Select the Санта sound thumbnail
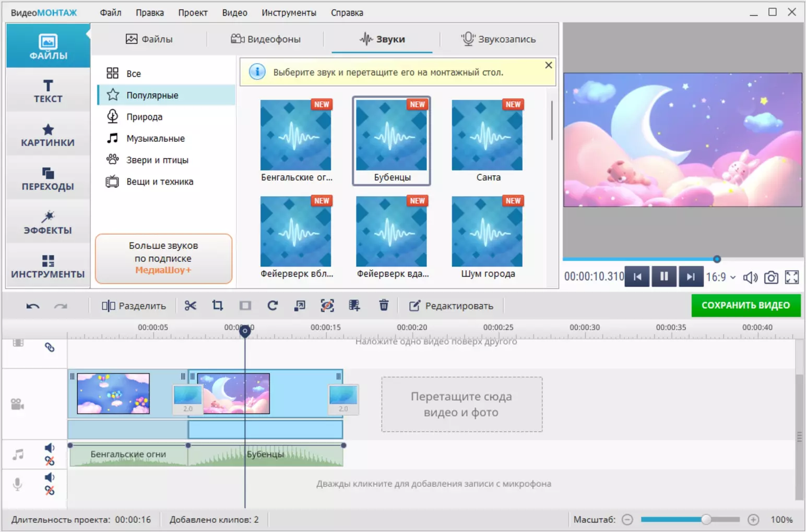 pyautogui.click(x=488, y=140)
